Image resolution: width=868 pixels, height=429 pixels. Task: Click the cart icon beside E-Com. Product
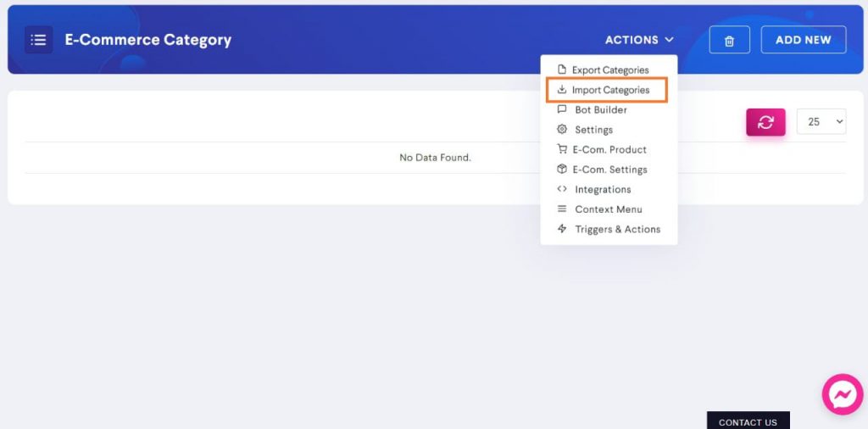pyautogui.click(x=562, y=149)
